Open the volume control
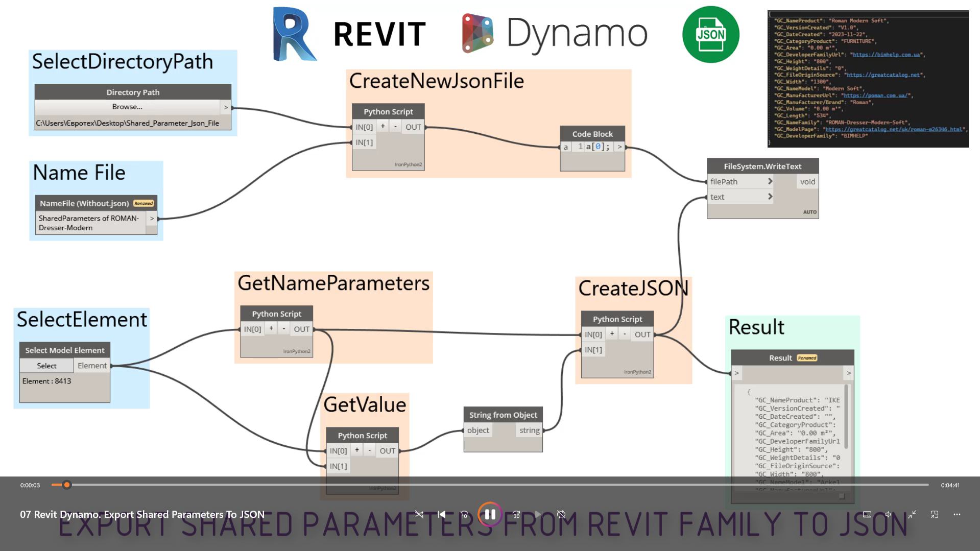This screenshot has height=551, width=980. [888, 514]
